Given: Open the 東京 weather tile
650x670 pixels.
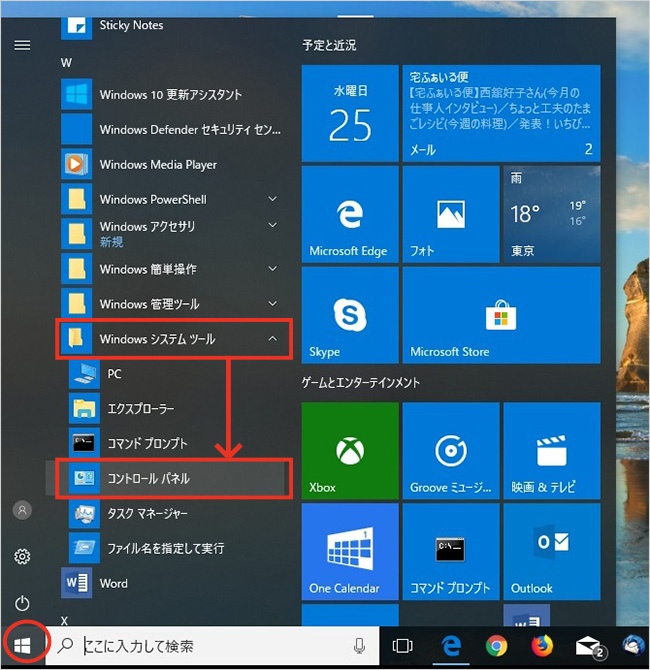Looking at the screenshot, I should [552, 215].
